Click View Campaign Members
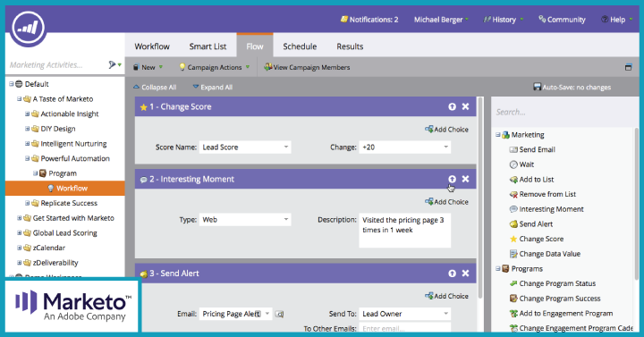Screen dimensions: 644x337 tap(307, 67)
